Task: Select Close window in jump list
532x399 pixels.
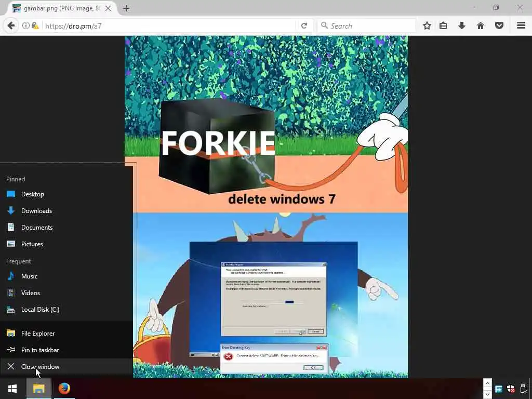Action: click(66, 366)
